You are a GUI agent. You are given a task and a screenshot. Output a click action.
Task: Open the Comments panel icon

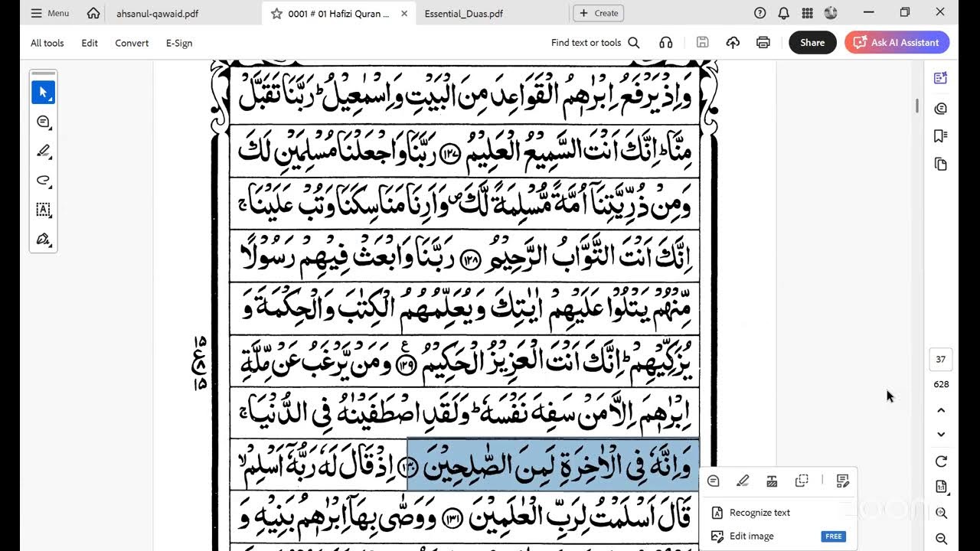941,108
